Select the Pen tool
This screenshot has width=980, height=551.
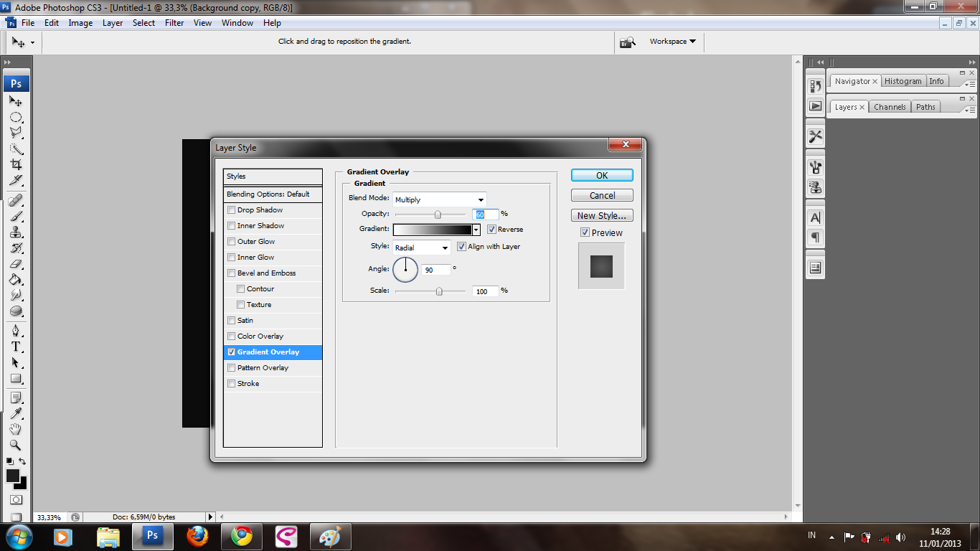point(16,331)
